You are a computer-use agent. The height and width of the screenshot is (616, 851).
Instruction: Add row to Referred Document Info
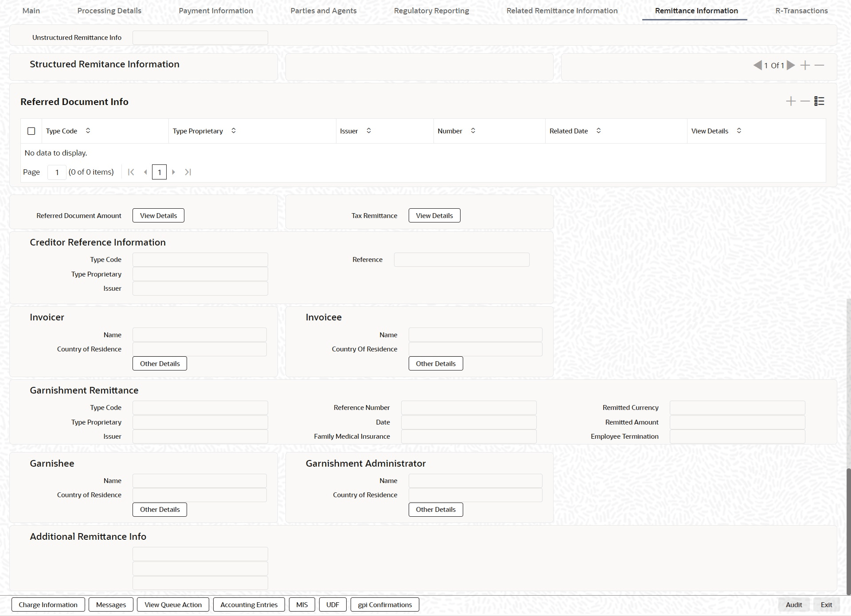click(x=791, y=101)
